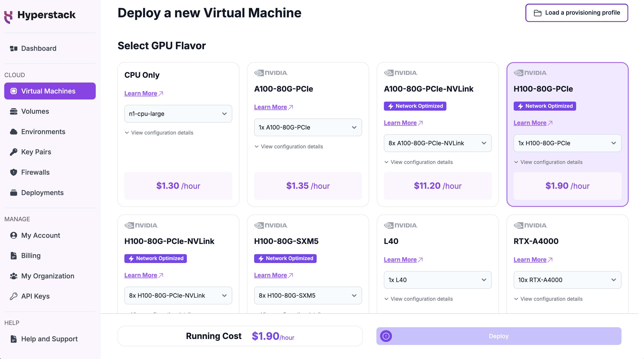Open API Keys from the sidebar
This screenshot has height=359, width=644.
click(35, 296)
